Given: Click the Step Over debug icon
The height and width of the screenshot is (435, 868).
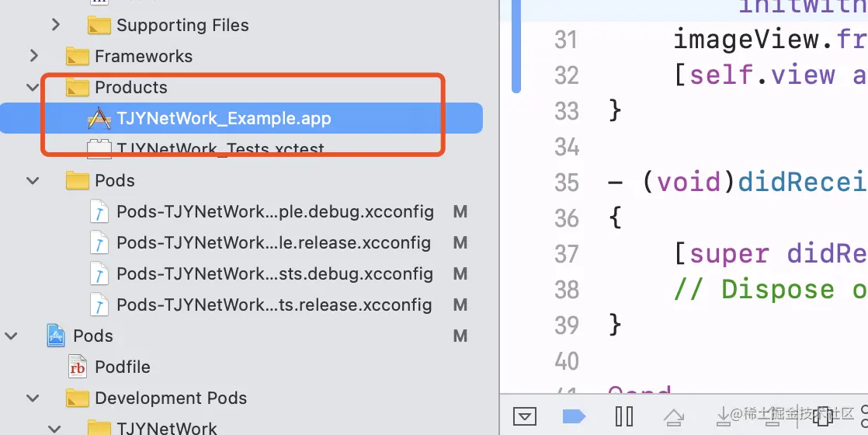Looking at the screenshot, I should (672, 417).
